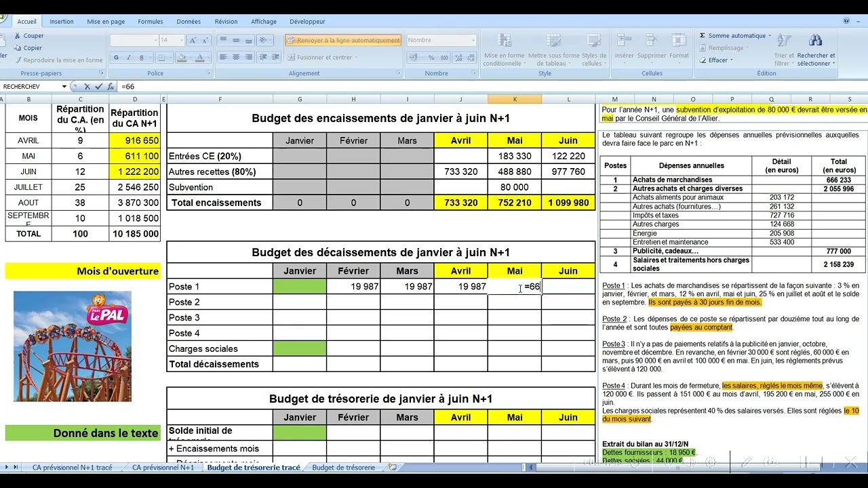This screenshot has width=868, height=488.
Task: Open the Données ribbon tab
Action: [x=189, y=22]
